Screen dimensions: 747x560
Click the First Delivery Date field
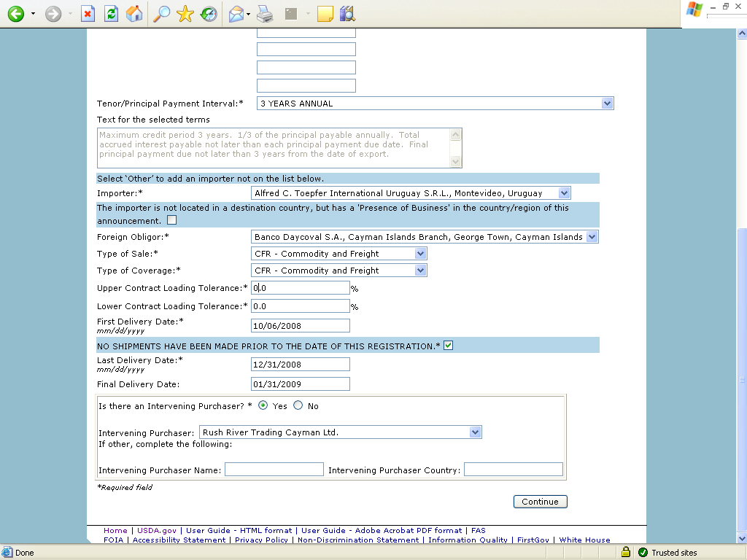click(x=300, y=326)
